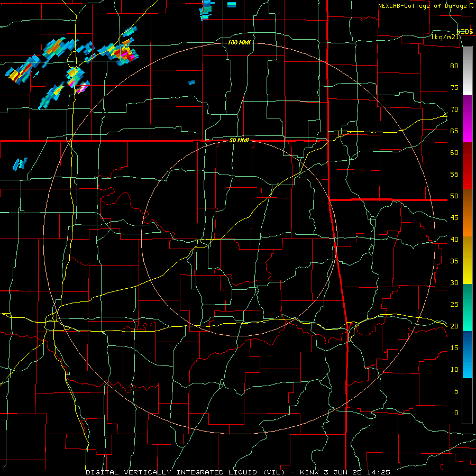Screen dimensions: 476x476
Task: Click the lone cyan echo near the left edge
Action: (x=20, y=164)
